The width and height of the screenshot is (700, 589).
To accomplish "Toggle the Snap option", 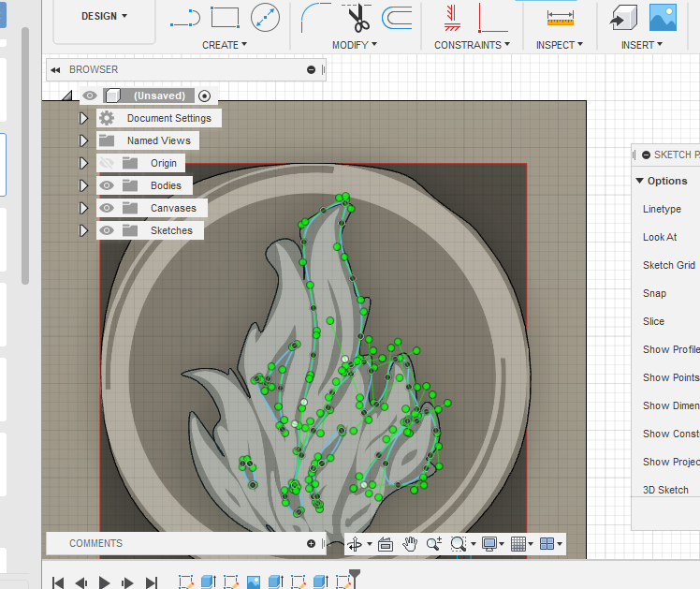I will [654, 293].
